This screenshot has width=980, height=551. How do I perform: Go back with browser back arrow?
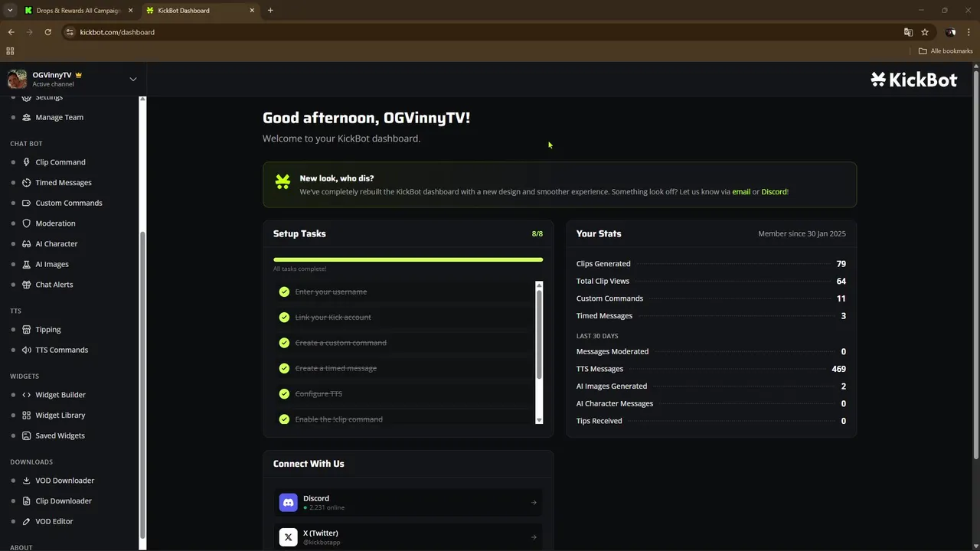pos(11,32)
